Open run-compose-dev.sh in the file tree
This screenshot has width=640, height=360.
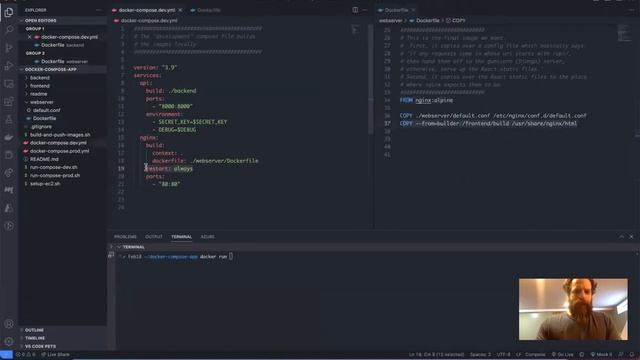(x=53, y=167)
